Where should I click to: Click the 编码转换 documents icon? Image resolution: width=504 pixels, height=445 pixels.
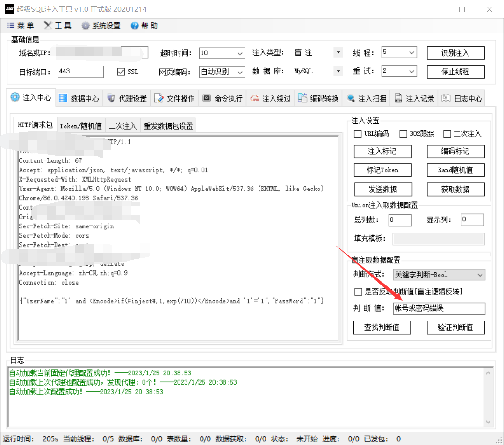click(302, 98)
